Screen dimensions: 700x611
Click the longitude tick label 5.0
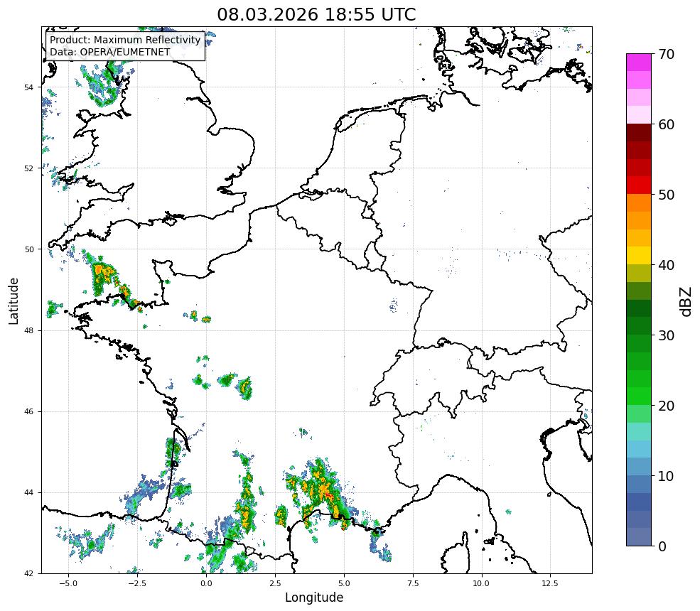(344, 583)
